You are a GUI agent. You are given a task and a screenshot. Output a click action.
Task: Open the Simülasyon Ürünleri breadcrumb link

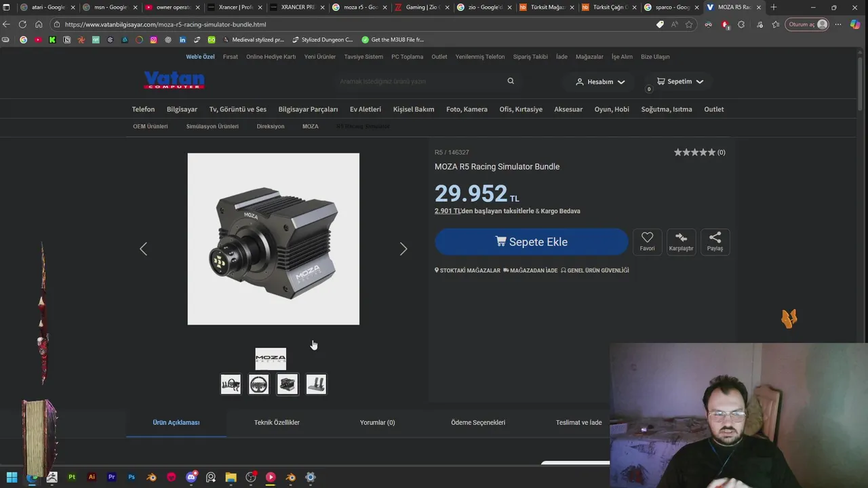[x=212, y=126]
